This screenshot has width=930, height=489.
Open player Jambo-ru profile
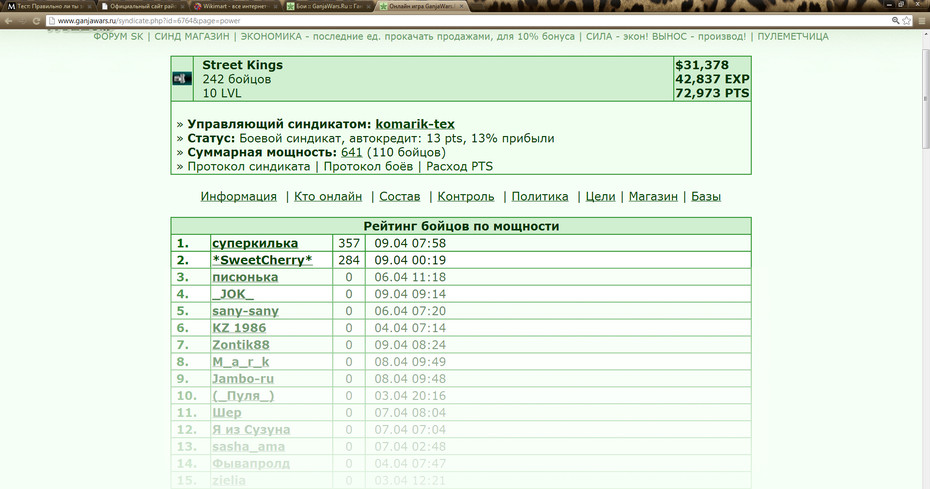point(243,379)
